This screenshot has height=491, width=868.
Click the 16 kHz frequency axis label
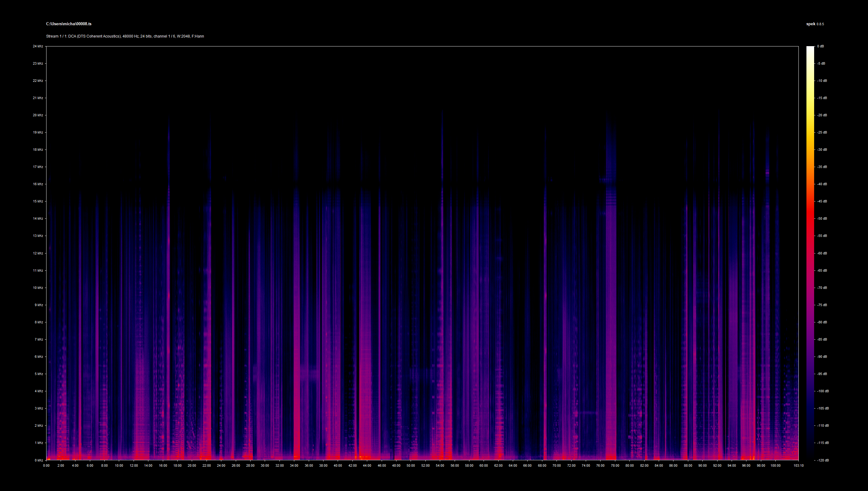tap(38, 184)
